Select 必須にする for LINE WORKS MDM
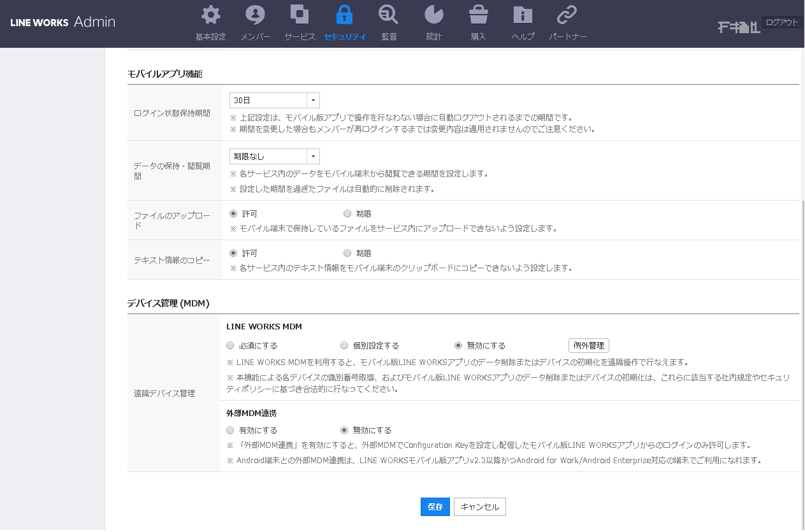Screen dimensions: 805x532 [231, 346]
